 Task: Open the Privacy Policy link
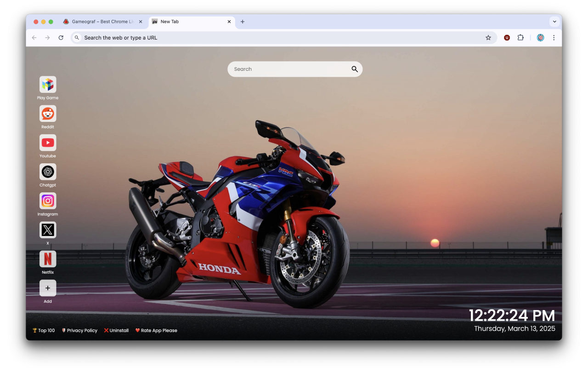click(79, 330)
